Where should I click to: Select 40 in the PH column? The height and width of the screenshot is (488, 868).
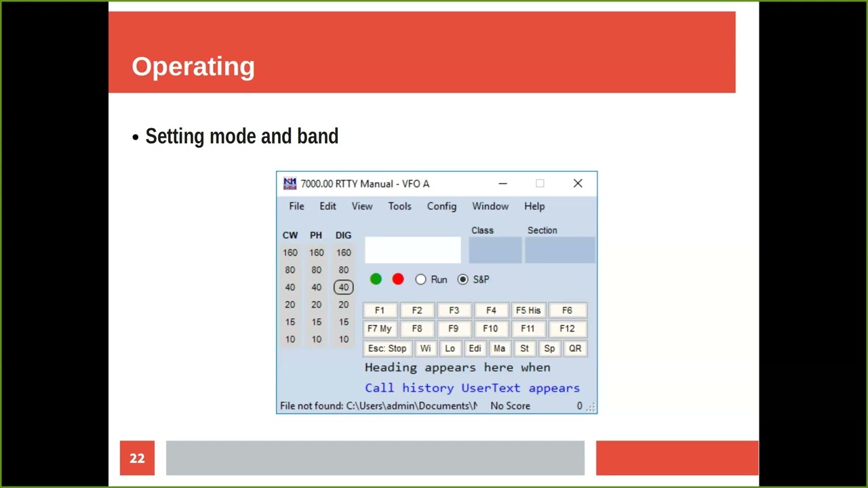(317, 287)
